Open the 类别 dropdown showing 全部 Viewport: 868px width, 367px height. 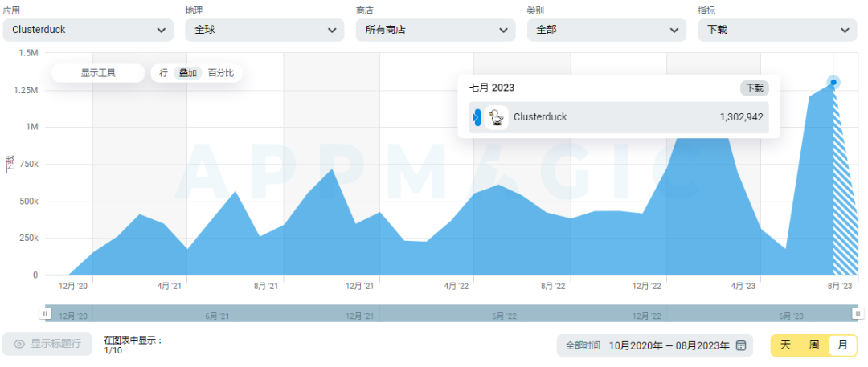click(x=607, y=30)
